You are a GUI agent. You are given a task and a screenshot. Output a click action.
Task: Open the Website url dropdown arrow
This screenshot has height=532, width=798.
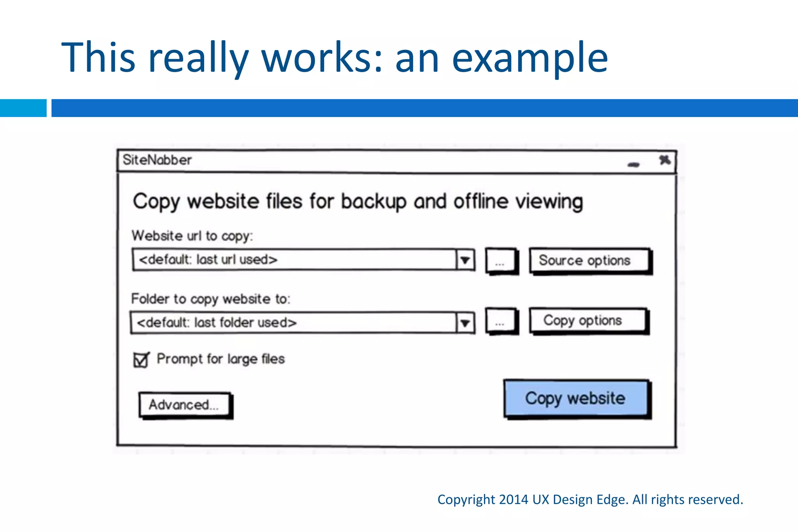pyautogui.click(x=465, y=260)
